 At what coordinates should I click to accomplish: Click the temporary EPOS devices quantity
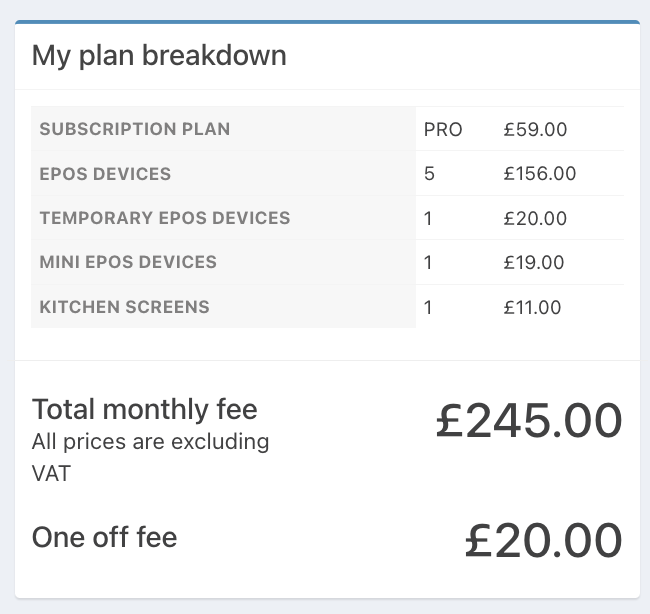[428, 218]
